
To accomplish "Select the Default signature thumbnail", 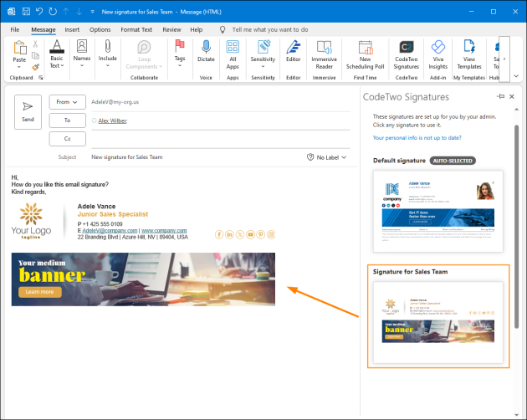I will point(438,212).
